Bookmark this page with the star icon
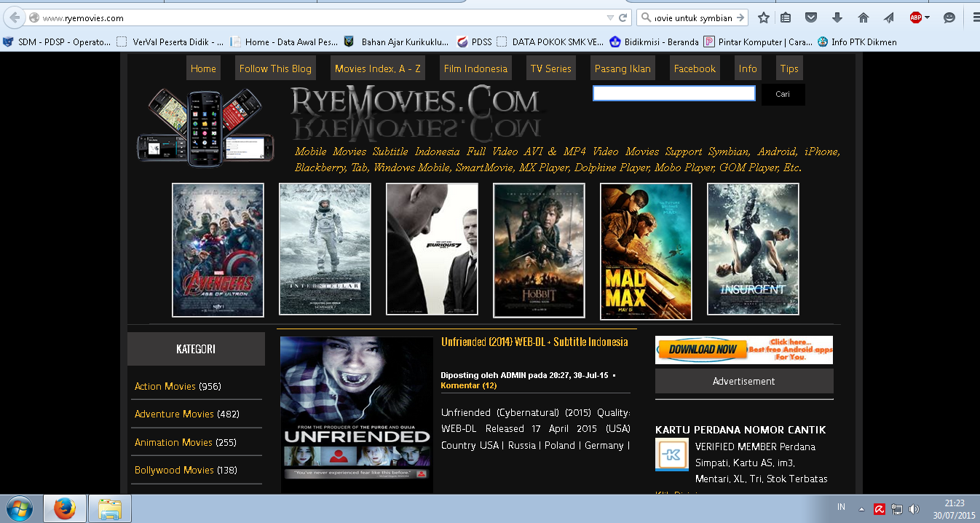This screenshot has width=980, height=523. point(763,17)
